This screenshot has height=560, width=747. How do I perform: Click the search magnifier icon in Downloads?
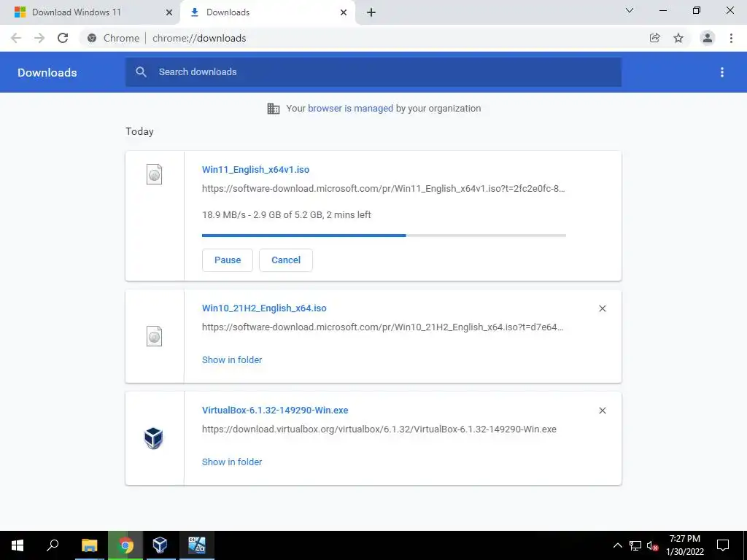tap(141, 72)
